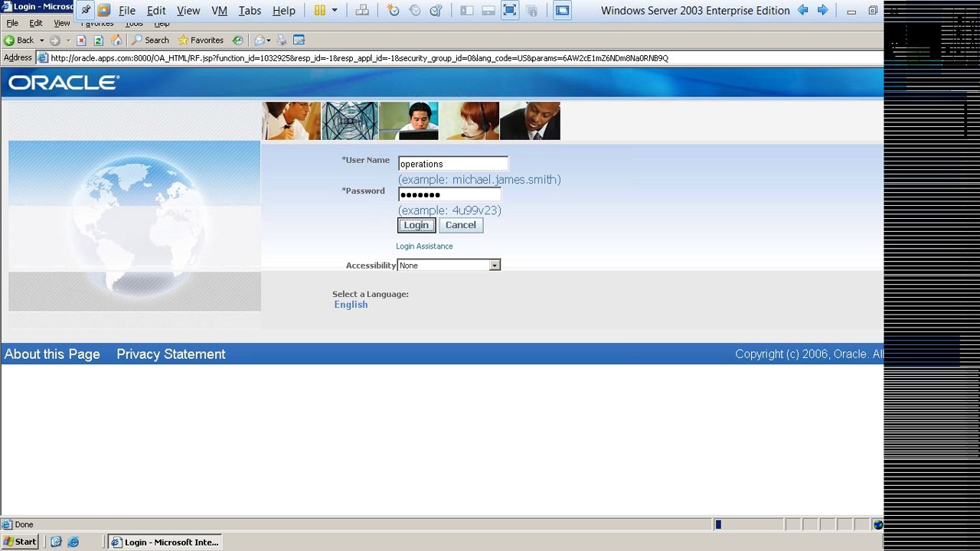Launch Internet Explorer from quick launch
980x551 pixels.
(x=73, y=542)
